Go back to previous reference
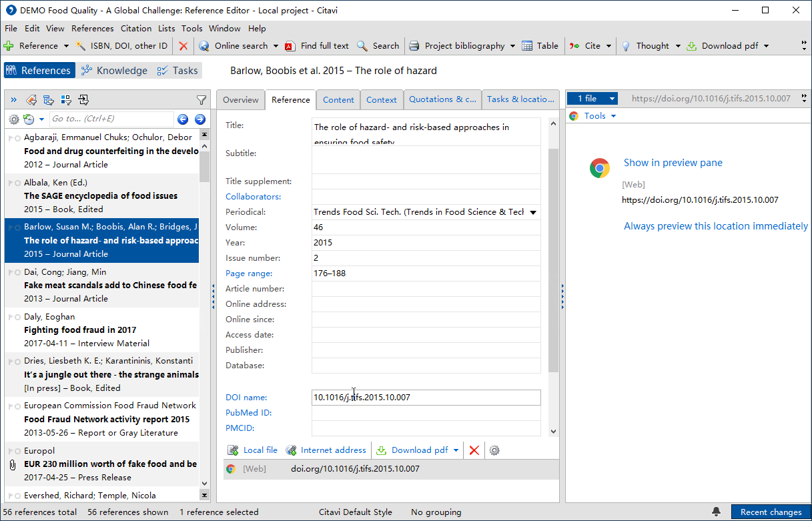 [x=183, y=119]
